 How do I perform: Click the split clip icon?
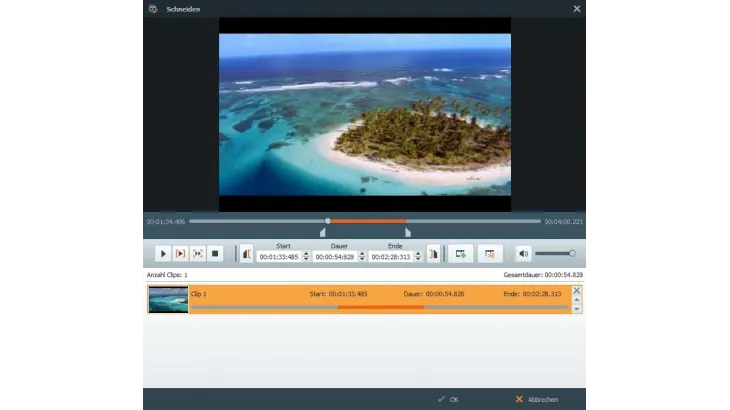489,254
